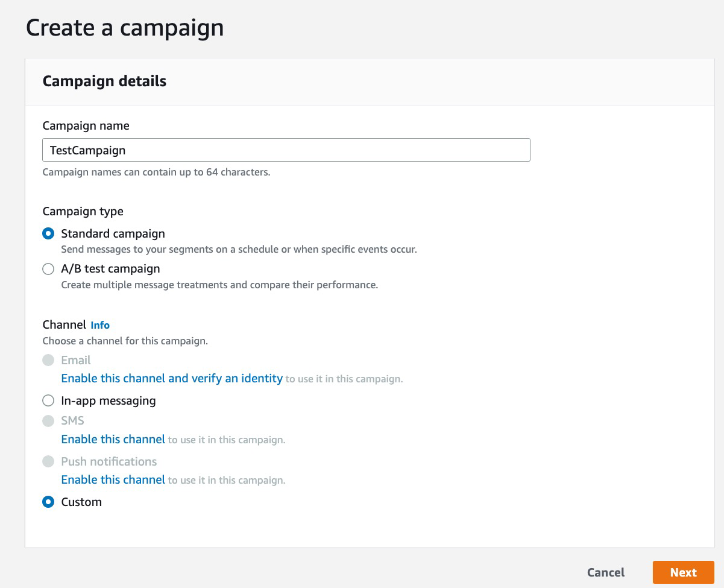Open "Enable this channel" link under SMS
This screenshot has width=724, height=588.
pos(113,439)
